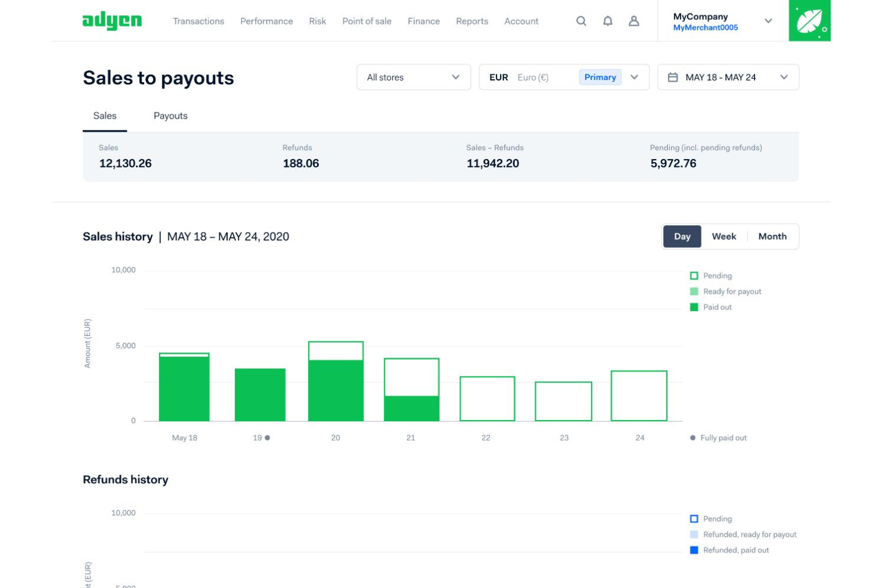The width and height of the screenshot is (882, 588).
Task: Click the Paid out legend swatch
Action: [x=694, y=307]
